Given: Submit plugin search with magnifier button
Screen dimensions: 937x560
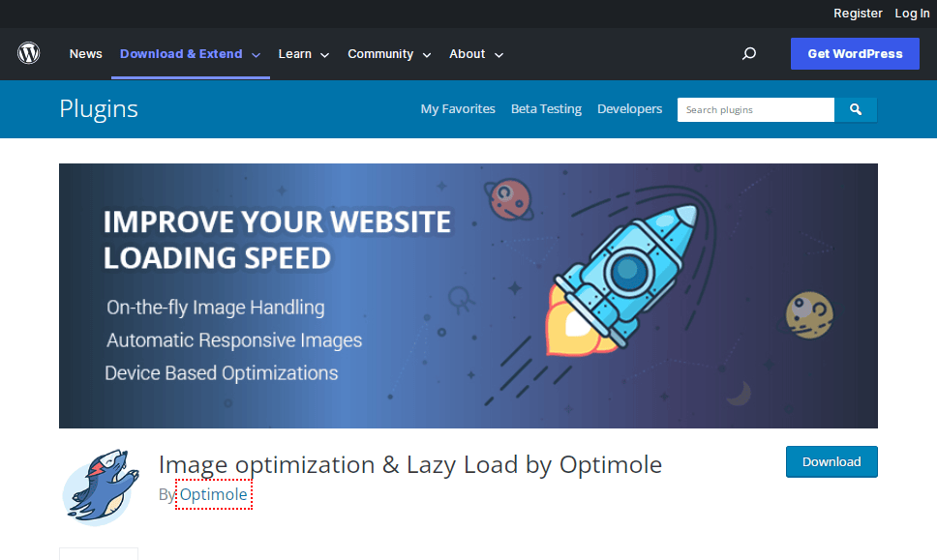Looking at the screenshot, I should [856, 110].
